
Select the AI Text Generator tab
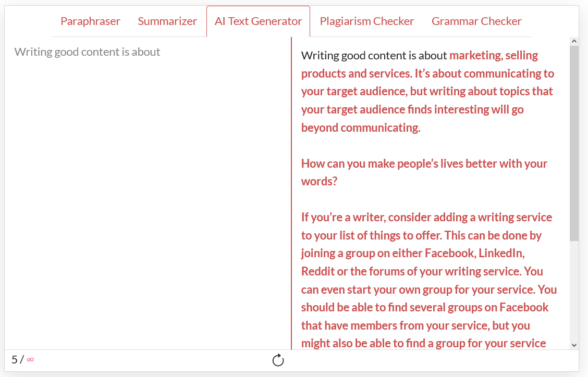pos(259,21)
